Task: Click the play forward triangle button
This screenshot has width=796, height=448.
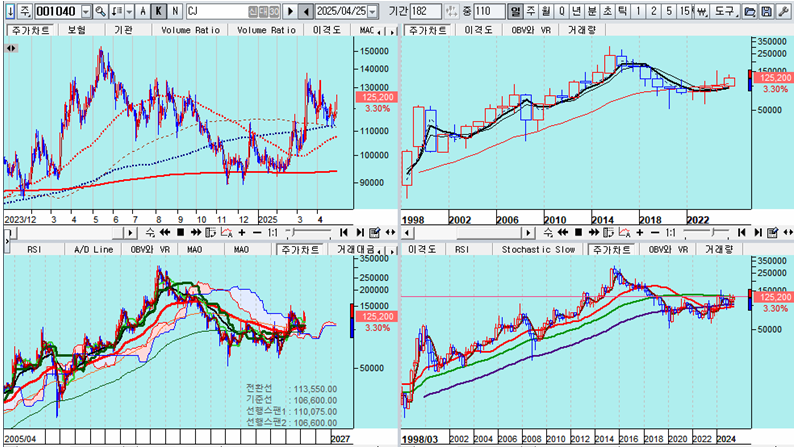Action: click(290, 11)
